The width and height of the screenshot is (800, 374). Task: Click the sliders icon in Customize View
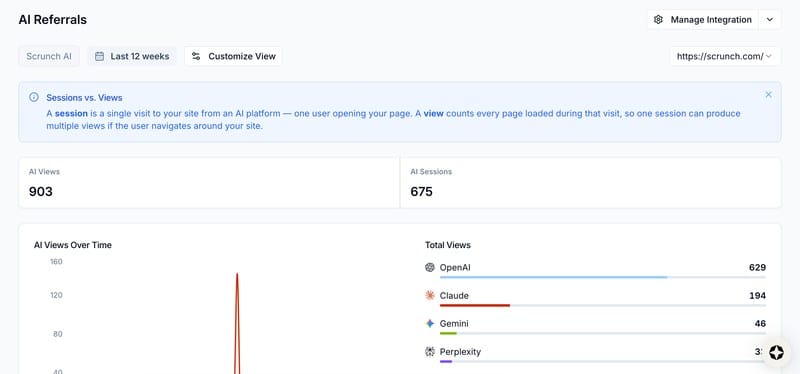[x=196, y=56]
